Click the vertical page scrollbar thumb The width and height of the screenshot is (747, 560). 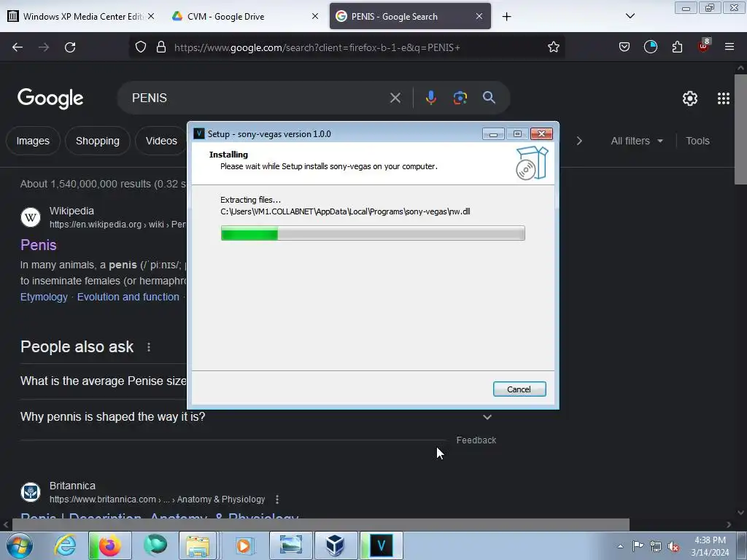point(740,129)
